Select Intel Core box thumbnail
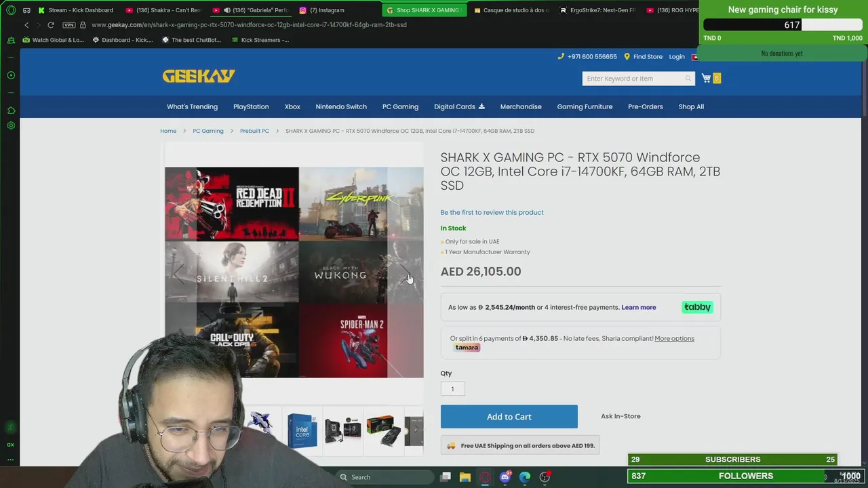The image size is (868, 488). [302, 430]
